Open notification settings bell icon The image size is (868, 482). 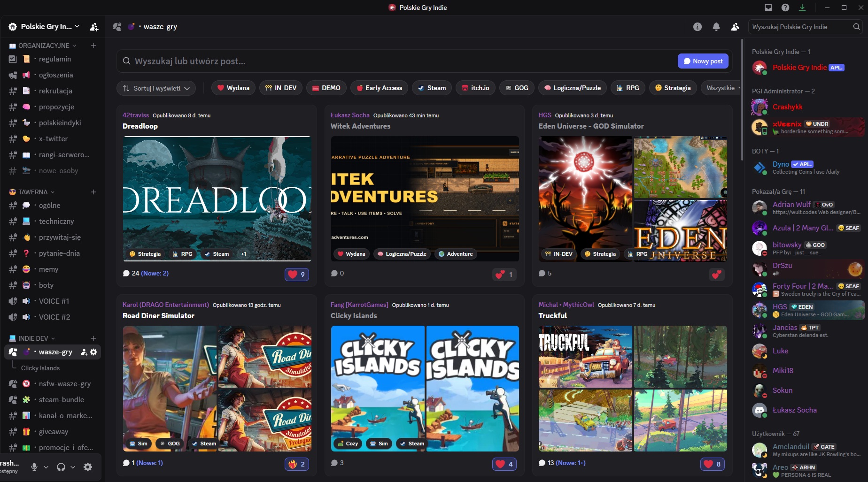coord(716,27)
